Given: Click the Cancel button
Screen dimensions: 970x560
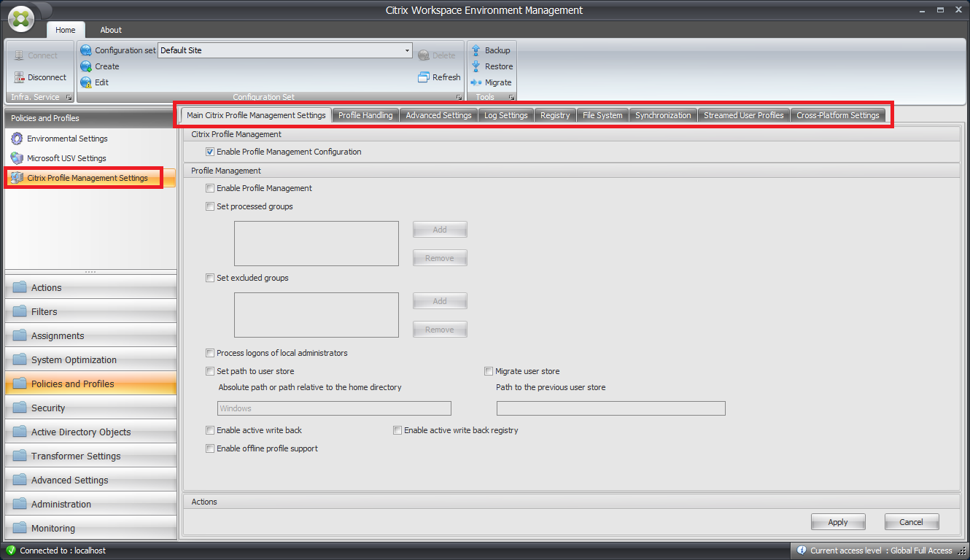Looking at the screenshot, I should (912, 522).
